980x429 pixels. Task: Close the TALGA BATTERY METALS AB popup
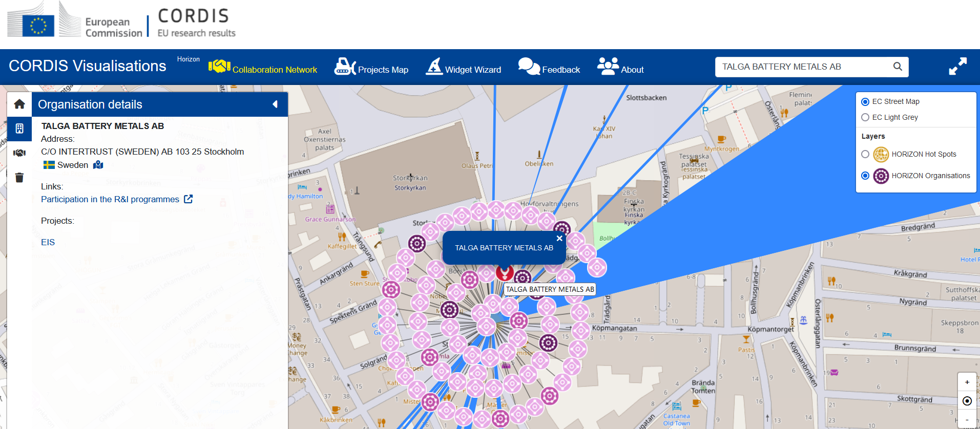tap(559, 239)
